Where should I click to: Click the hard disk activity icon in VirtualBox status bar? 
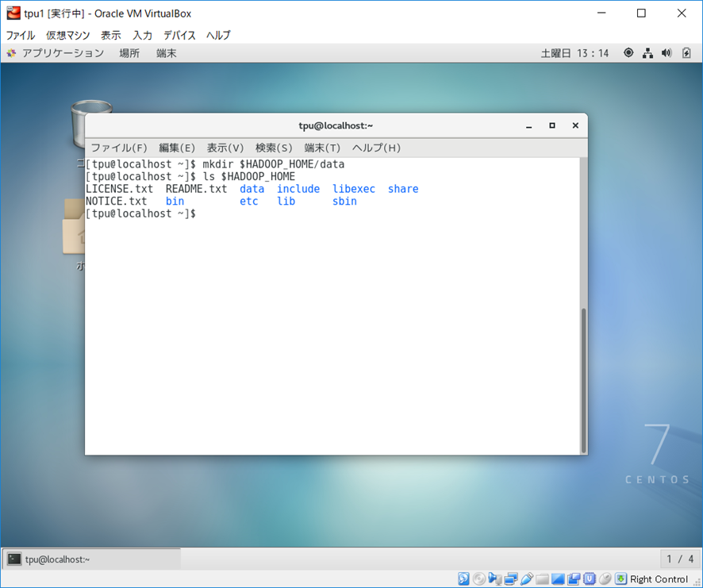pos(463,579)
